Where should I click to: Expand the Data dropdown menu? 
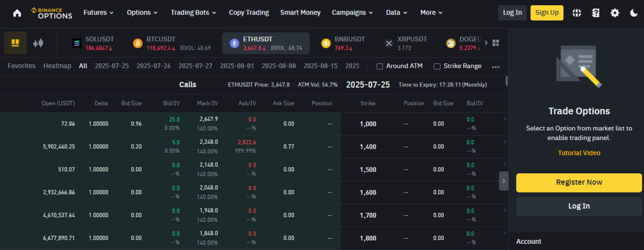(x=397, y=12)
